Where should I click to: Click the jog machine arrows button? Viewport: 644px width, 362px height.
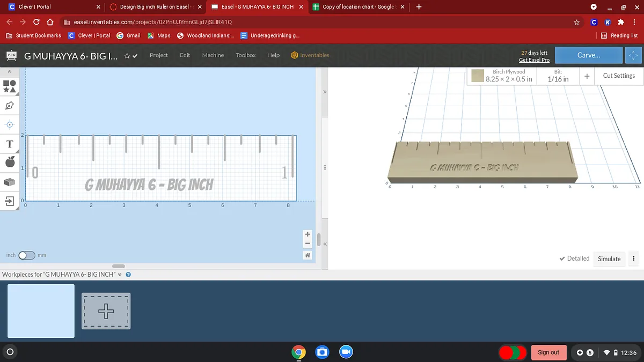[633, 55]
